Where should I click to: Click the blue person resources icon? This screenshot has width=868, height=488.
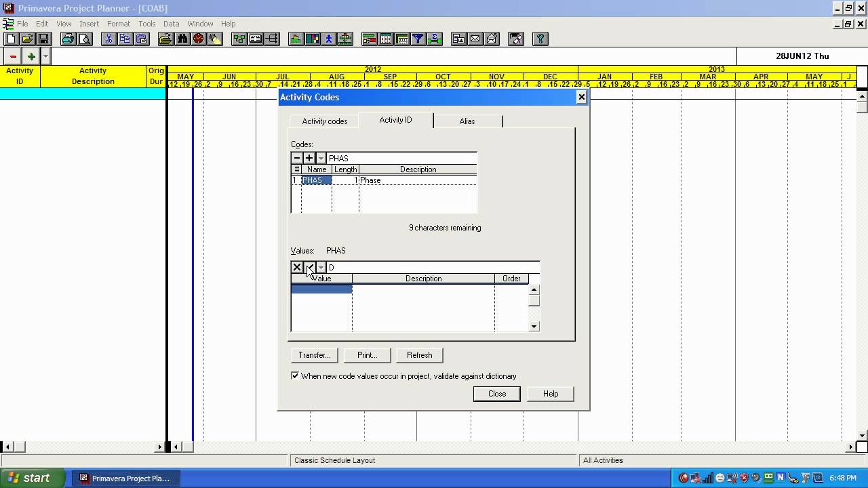329,39
